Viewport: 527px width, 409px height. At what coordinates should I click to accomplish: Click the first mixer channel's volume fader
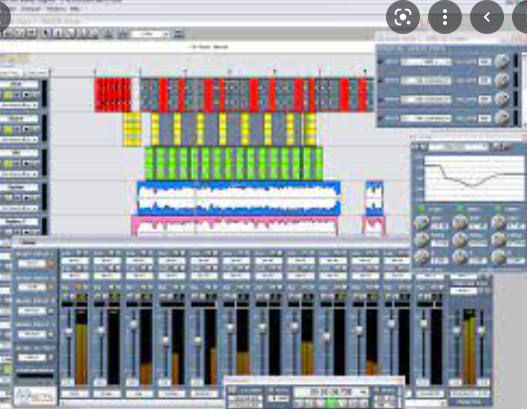[x=69, y=332]
